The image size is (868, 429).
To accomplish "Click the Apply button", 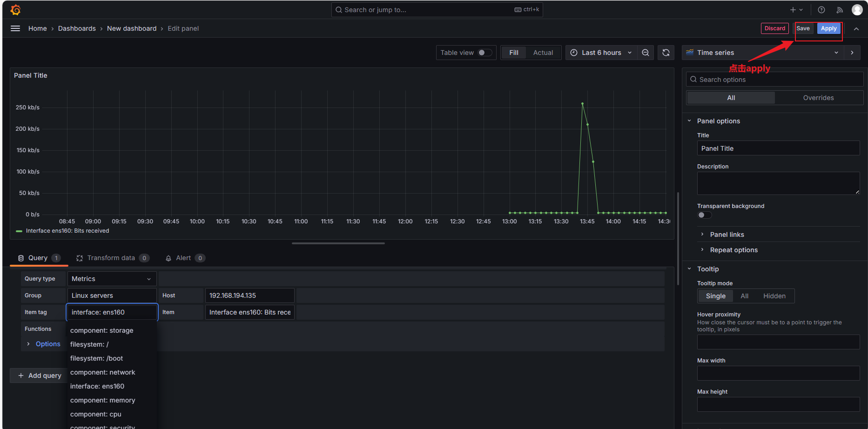I will pyautogui.click(x=828, y=28).
